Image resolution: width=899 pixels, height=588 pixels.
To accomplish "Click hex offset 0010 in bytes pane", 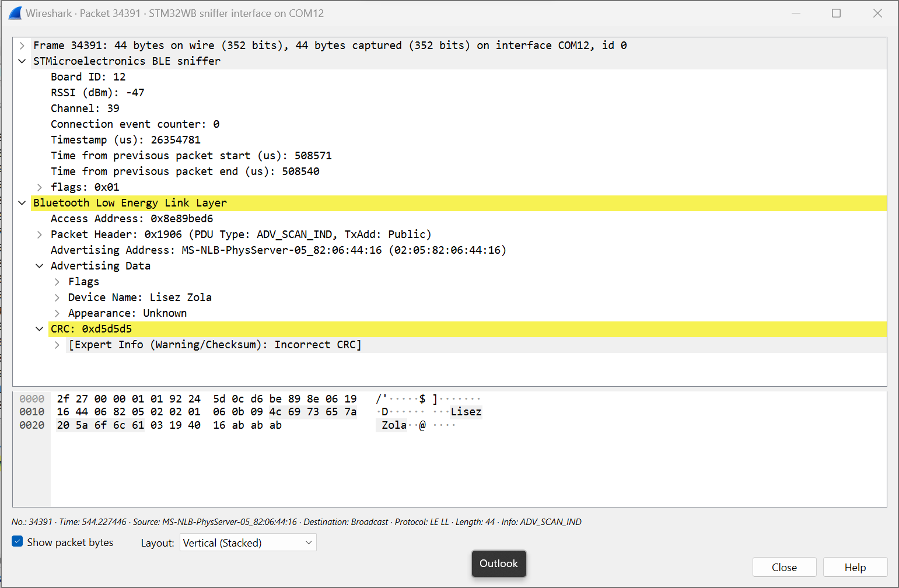I will coord(32,412).
